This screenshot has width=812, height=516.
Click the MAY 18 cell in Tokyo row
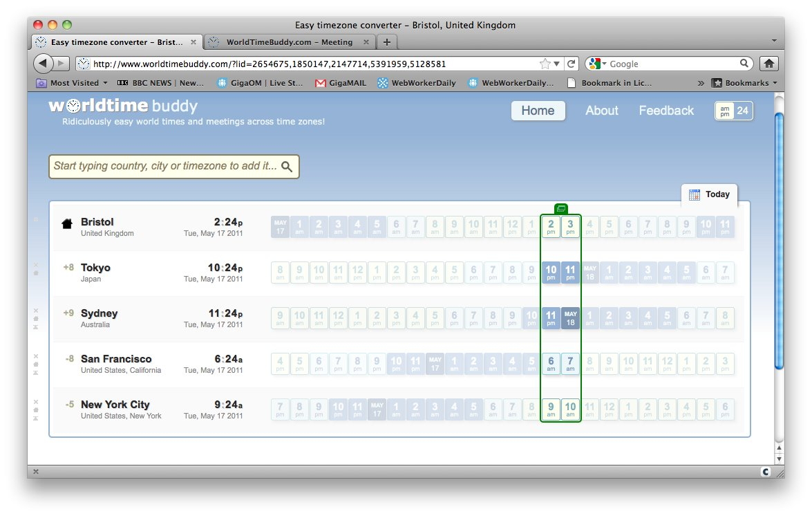(x=589, y=273)
